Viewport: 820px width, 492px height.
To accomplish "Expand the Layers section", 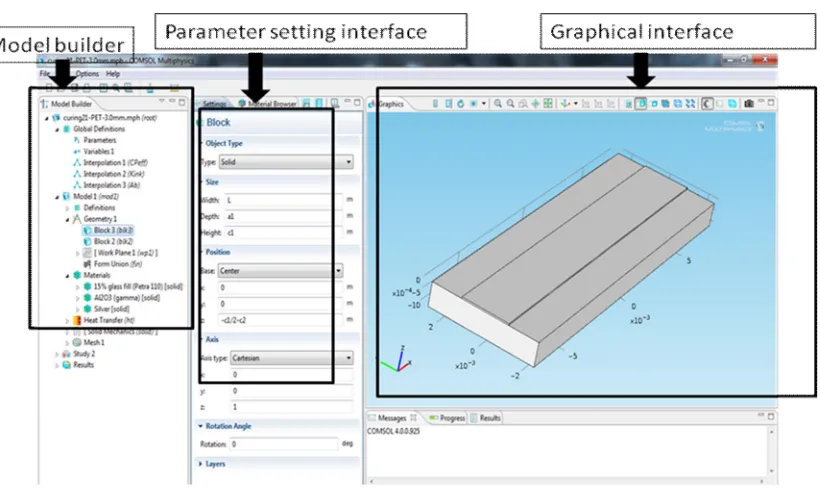I will point(200,464).
